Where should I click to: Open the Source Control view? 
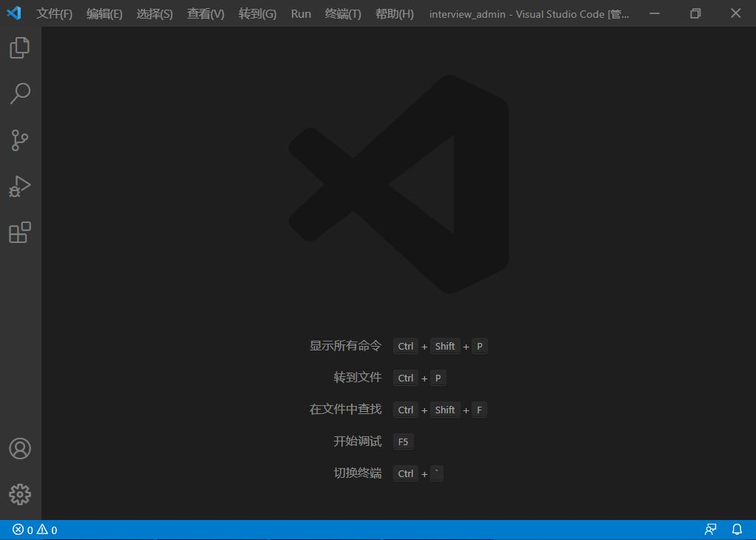click(20, 140)
